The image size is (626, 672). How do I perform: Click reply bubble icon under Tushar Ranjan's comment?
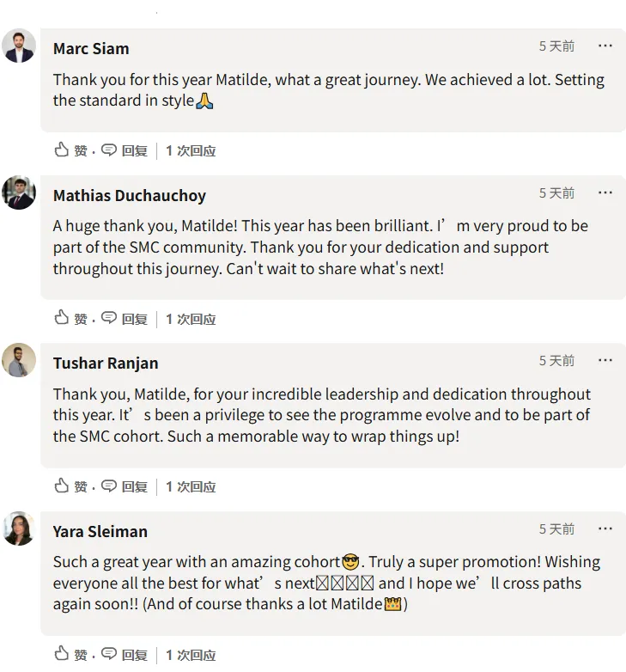pyautogui.click(x=109, y=486)
